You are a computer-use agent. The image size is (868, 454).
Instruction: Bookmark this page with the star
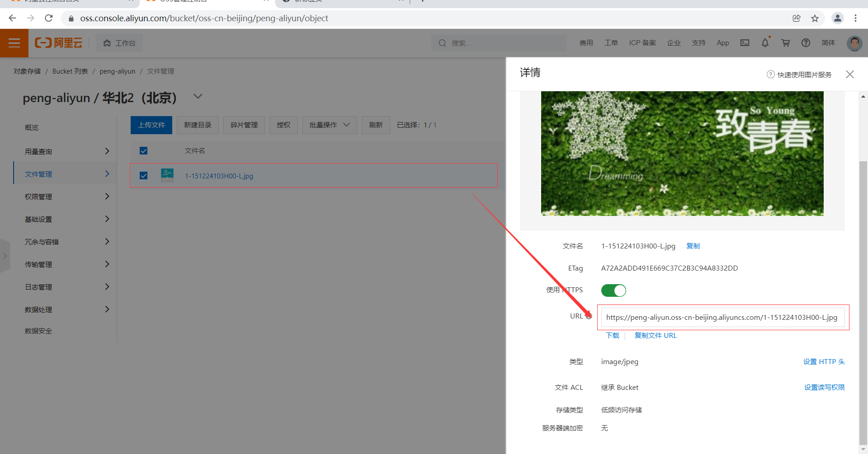point(815,18)
